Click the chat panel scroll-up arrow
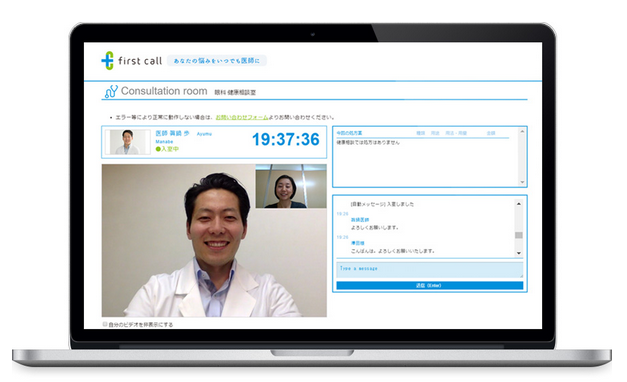This screenshot has height=382, width=627. click(519, 204)
